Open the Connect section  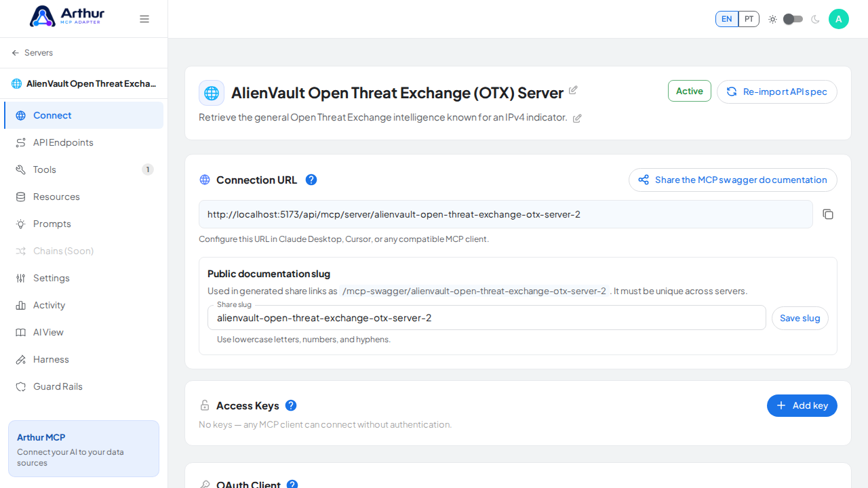click(x=83, y=115)
